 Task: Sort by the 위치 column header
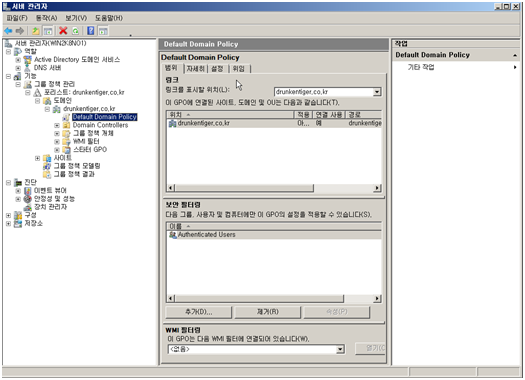click(x=230, y=115)
